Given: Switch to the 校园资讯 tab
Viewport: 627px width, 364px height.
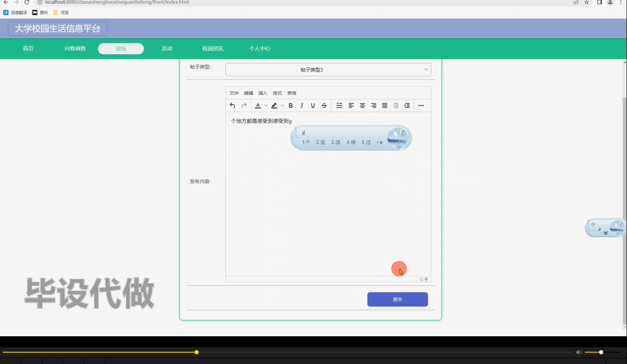Looking at the screenshot, I should coord(212,48).
